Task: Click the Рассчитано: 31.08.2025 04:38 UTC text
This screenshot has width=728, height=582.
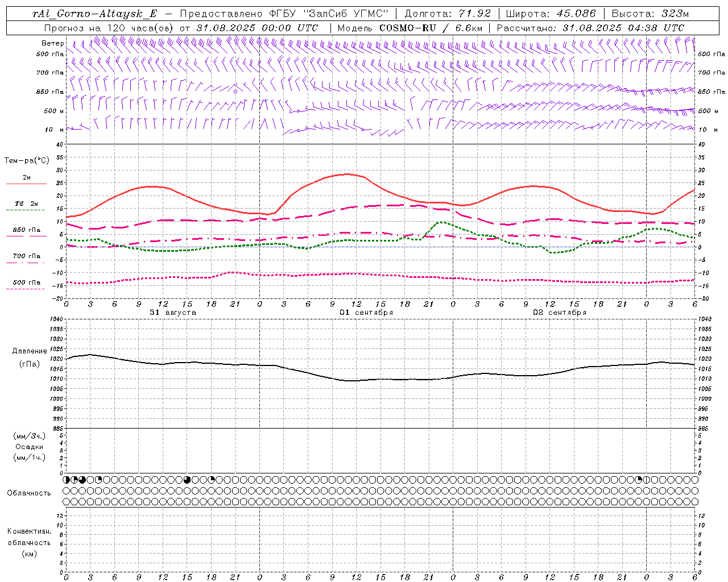Action: pyautogui.click(x=590, y=28)
